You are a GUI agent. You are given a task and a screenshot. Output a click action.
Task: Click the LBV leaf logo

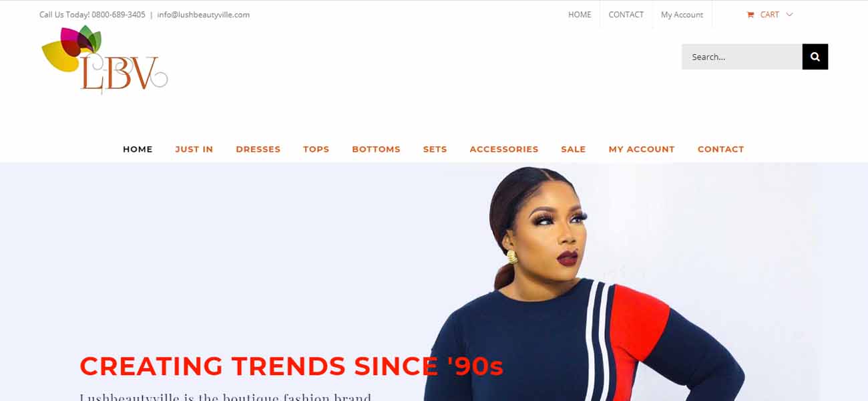tap(104, 59)
